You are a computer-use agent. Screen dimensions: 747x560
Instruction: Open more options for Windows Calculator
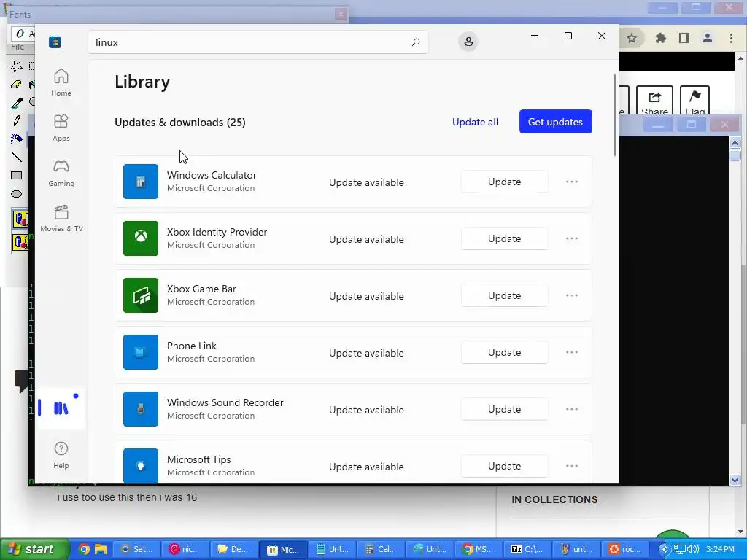click(x=572, y=182)
